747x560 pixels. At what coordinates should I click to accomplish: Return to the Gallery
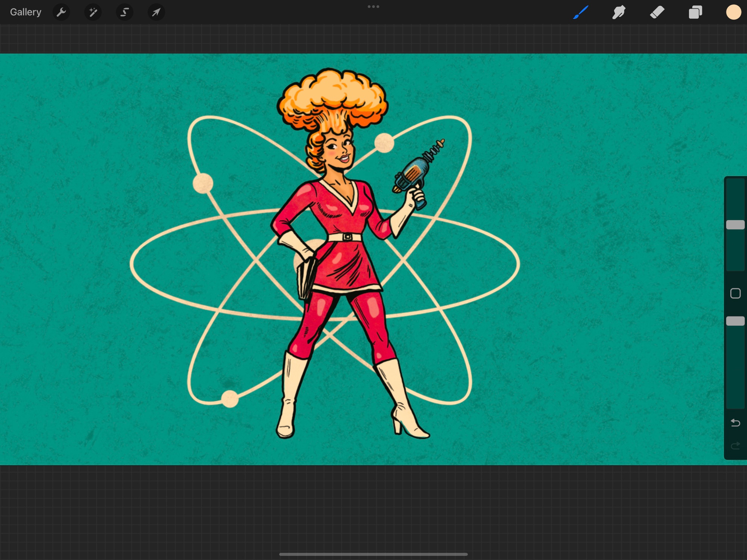coord(25,12)
